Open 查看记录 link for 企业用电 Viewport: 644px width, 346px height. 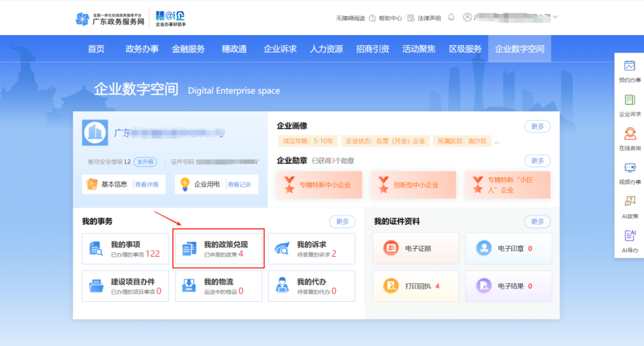click(x=239, y=184)
